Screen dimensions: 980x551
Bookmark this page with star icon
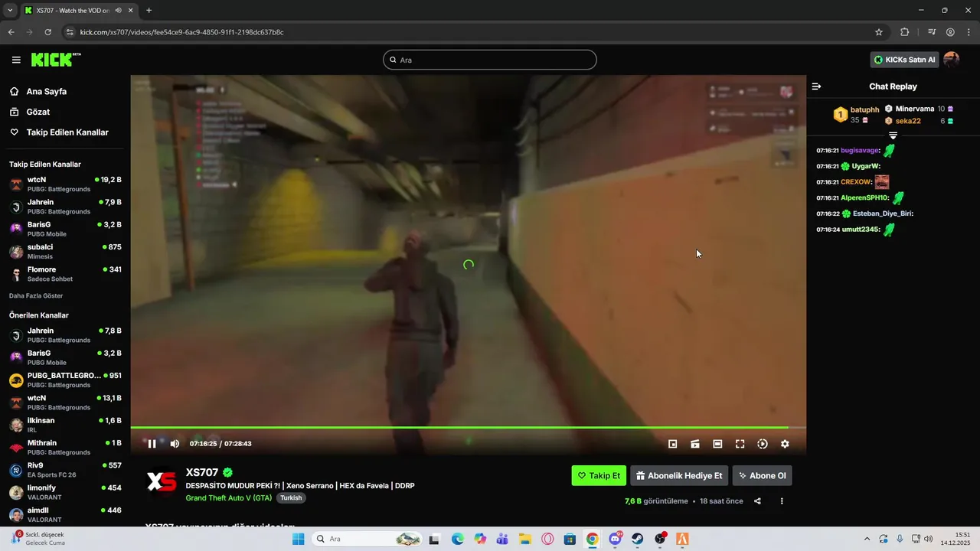(879, 32)
